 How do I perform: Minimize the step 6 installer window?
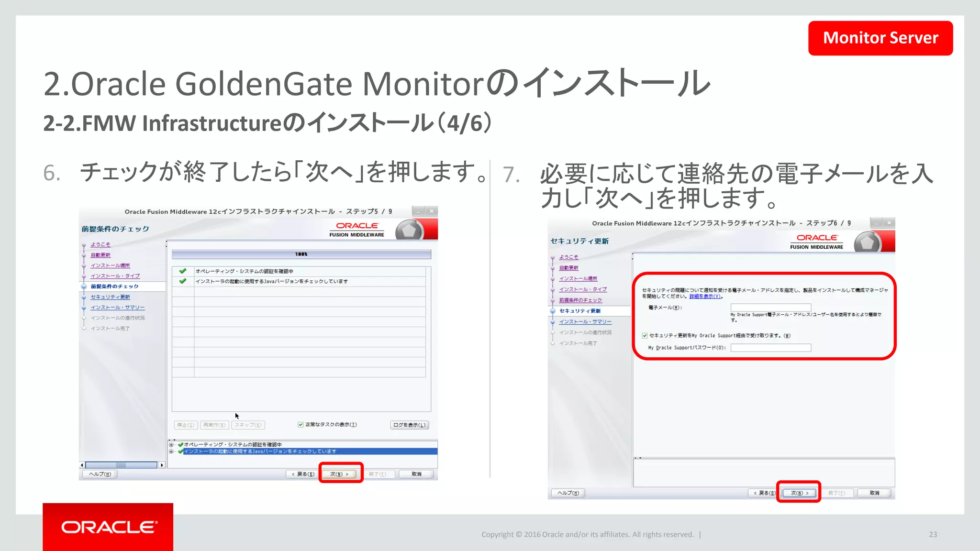(876, 223)
